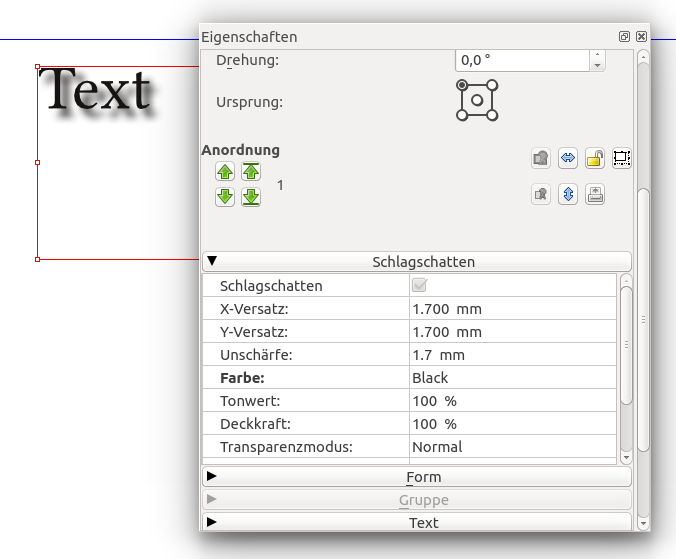This screenshot has height=559, width=676.
Task: Edit the X-Versatz value field
Action: 512,309
